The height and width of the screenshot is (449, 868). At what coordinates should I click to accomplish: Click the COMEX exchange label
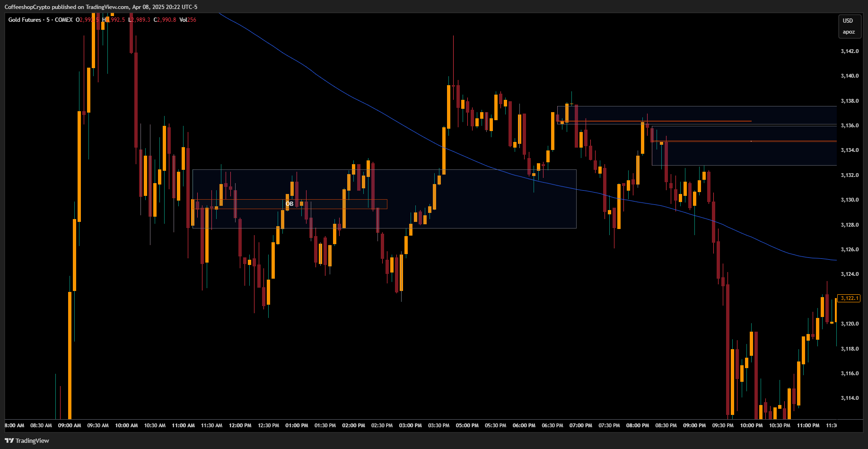click(x=64, y=20)
